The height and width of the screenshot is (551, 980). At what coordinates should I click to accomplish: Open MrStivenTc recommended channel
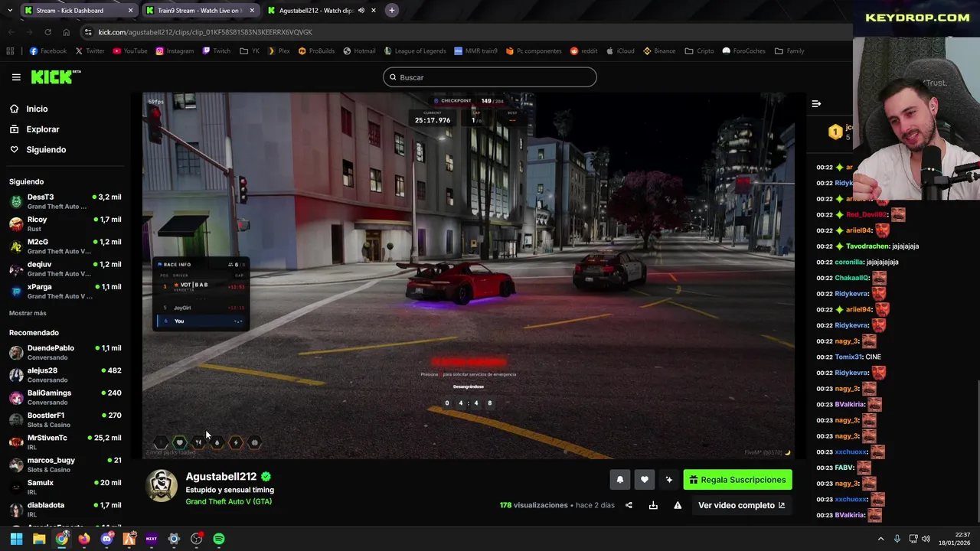(65, 442)
